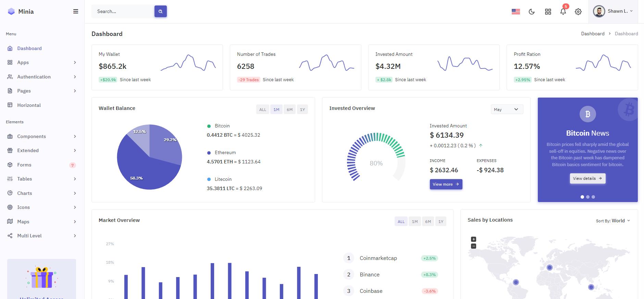Click the search magnifier button

pos(161,11)
